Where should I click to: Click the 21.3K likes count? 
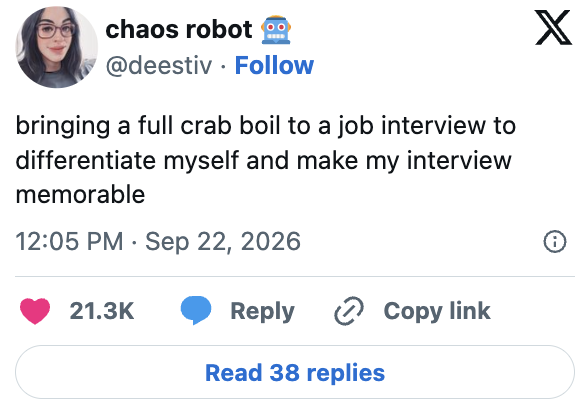click(102, 311)
